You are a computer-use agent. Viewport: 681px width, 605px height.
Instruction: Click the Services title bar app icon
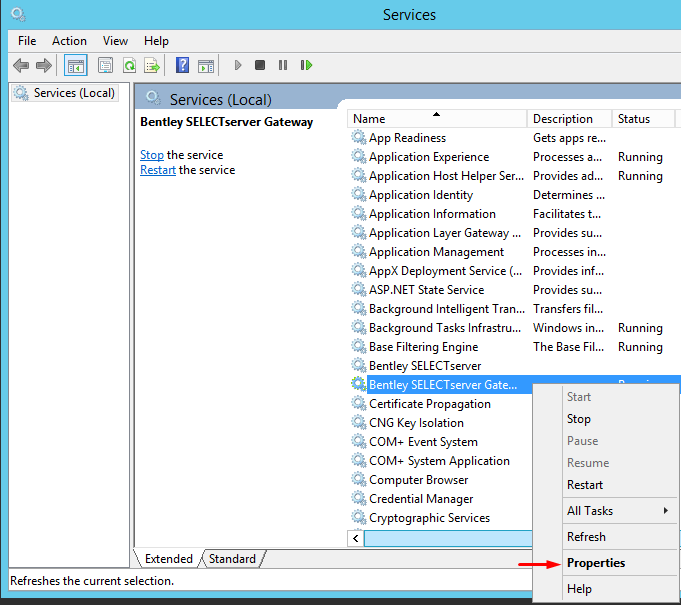[18, 14]
